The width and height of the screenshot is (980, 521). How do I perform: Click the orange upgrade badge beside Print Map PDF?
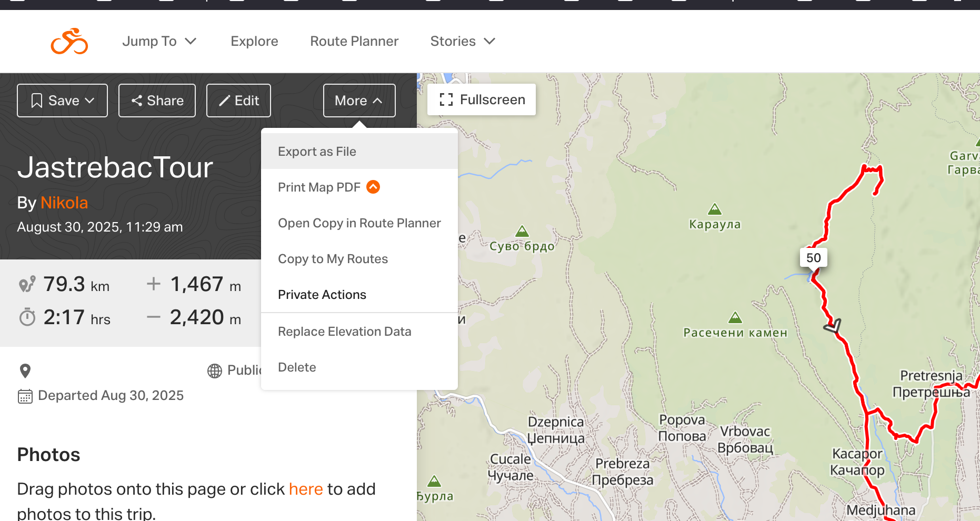[x=373, y=187]
